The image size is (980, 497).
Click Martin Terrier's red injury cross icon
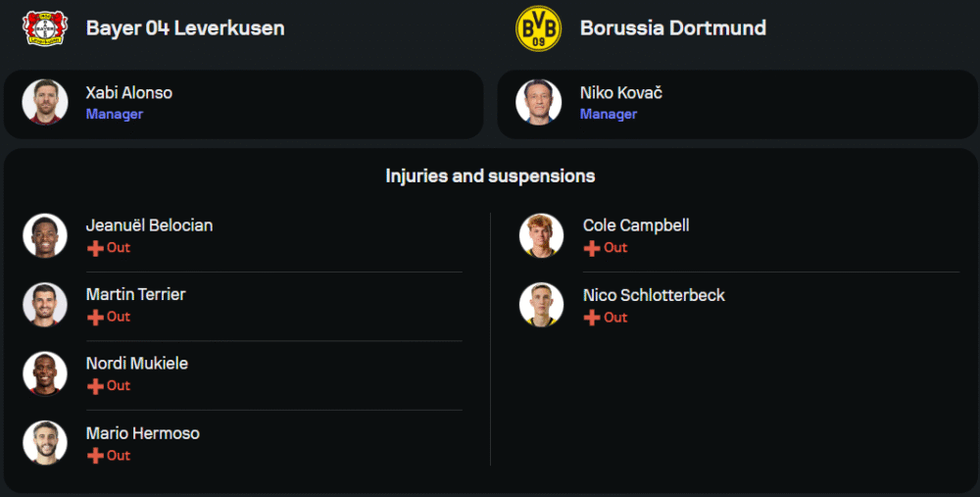pyautogui.click(x=95, y=317)
